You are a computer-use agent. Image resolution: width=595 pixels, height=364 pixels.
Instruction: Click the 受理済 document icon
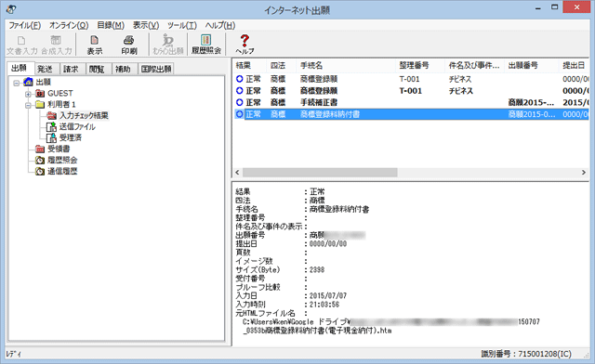coord(51,137)
